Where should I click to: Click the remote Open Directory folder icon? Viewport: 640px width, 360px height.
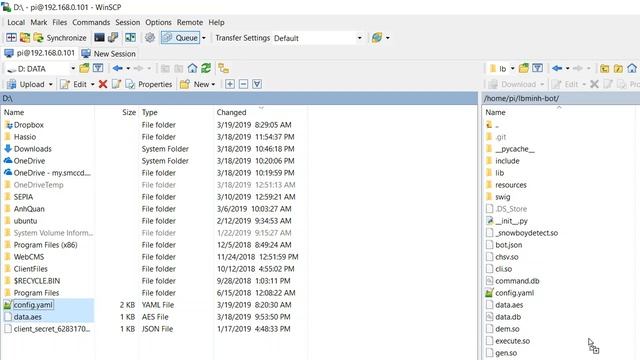pos(524,69)
